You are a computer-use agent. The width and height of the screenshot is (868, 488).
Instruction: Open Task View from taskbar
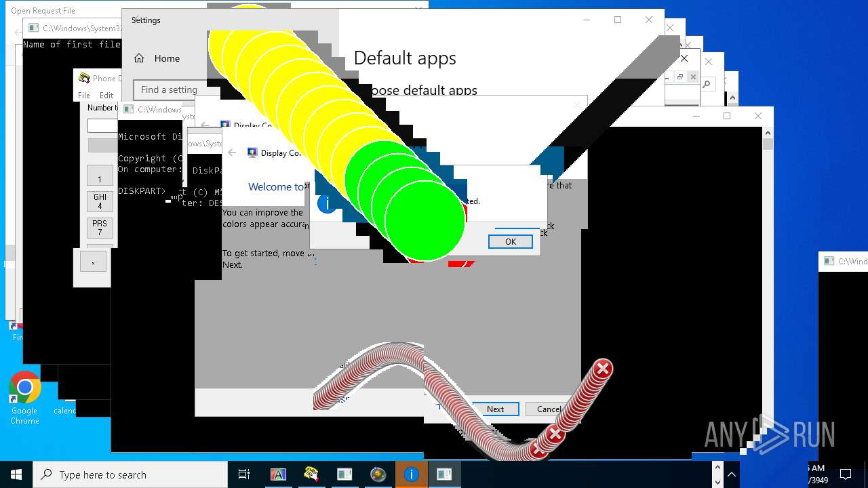click(x=244, y=474)
